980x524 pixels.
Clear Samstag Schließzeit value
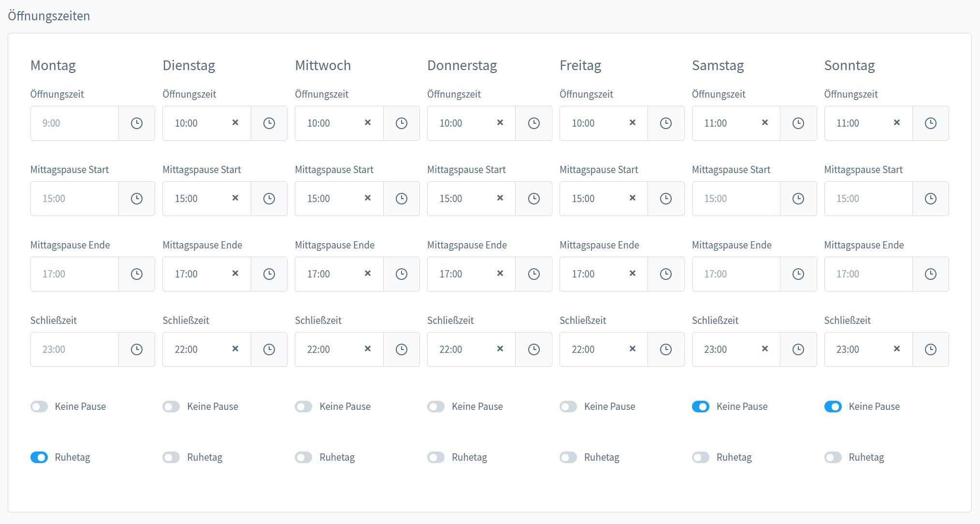(765, 349)
